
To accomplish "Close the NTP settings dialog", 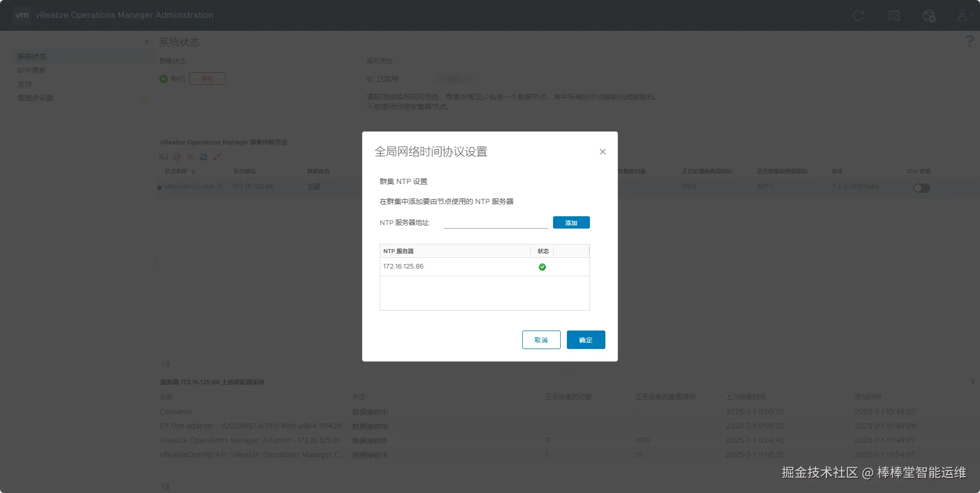I will point(603,152).
